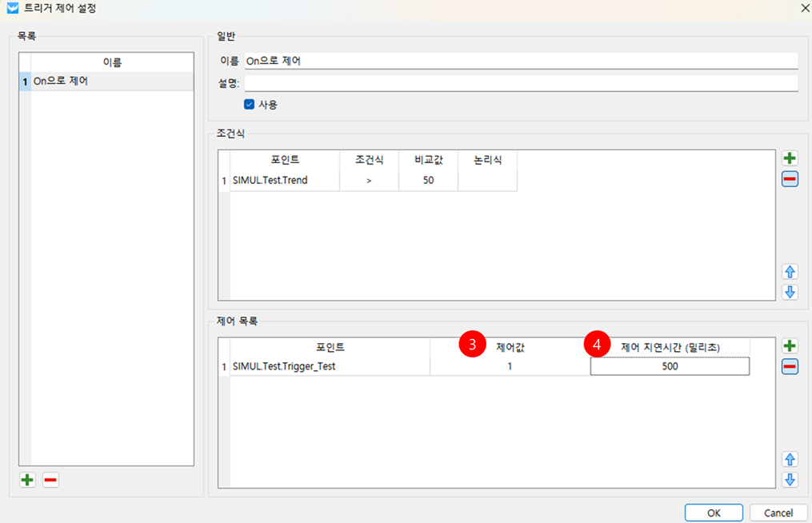The height and width of the screenshot is (523, 812).
Task: Click the red minus in the 조건식 section
Action: pos(790,179)
